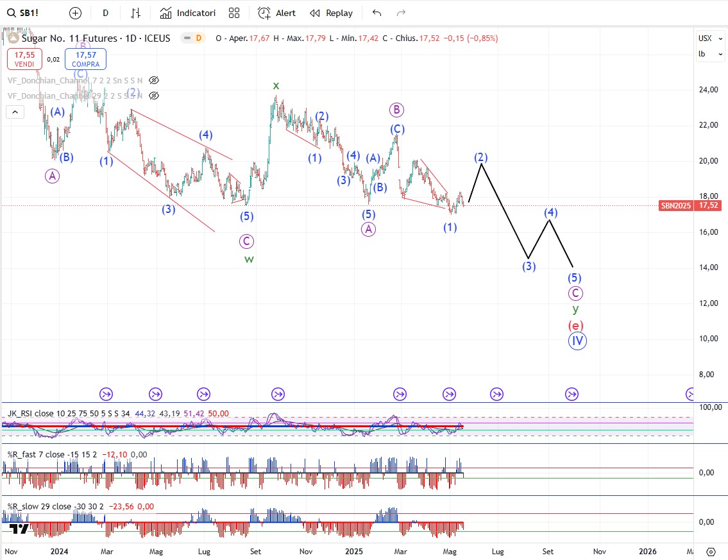
Task: Click contract rollover marker near Mag 2025
Action: [x=450, y=395]
